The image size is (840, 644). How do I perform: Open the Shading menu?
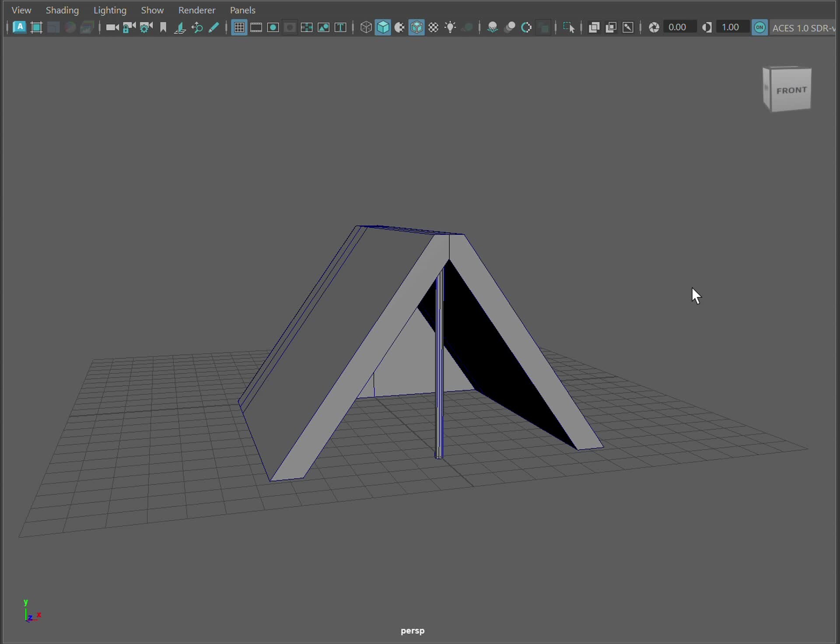click(x=62, y=10)
